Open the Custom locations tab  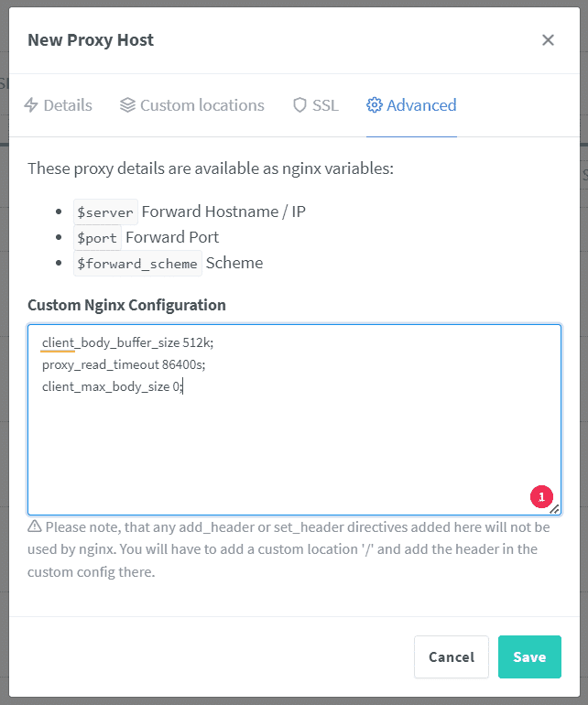coord(201,105)
